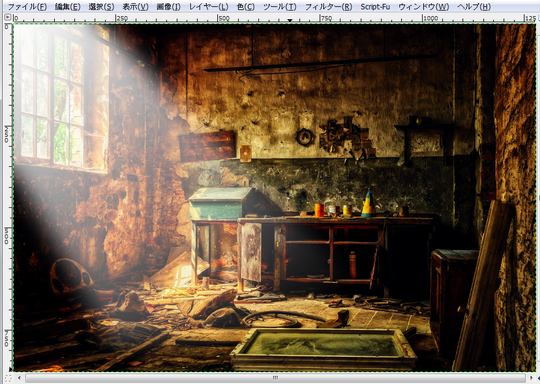Open the 画像(I) menu
540x384 pixels.
pyautogui.click(x=168, y=7)
